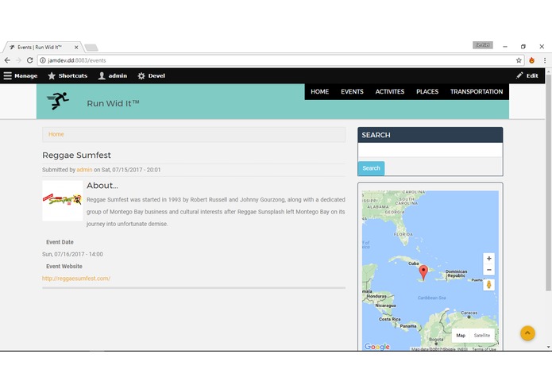Click the Reggae Sumfest title
Screen dimensions: 552x392
76,155
